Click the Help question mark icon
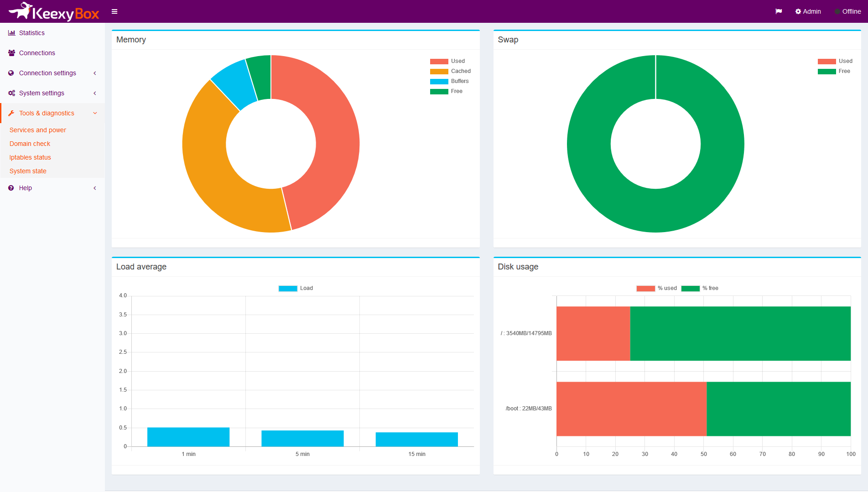This screenshot has height=492, width=868. (x=11, y=188)
